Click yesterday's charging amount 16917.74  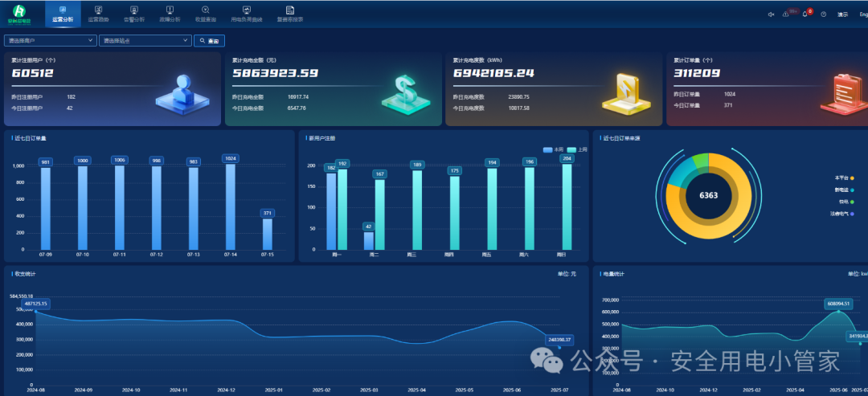298,96
